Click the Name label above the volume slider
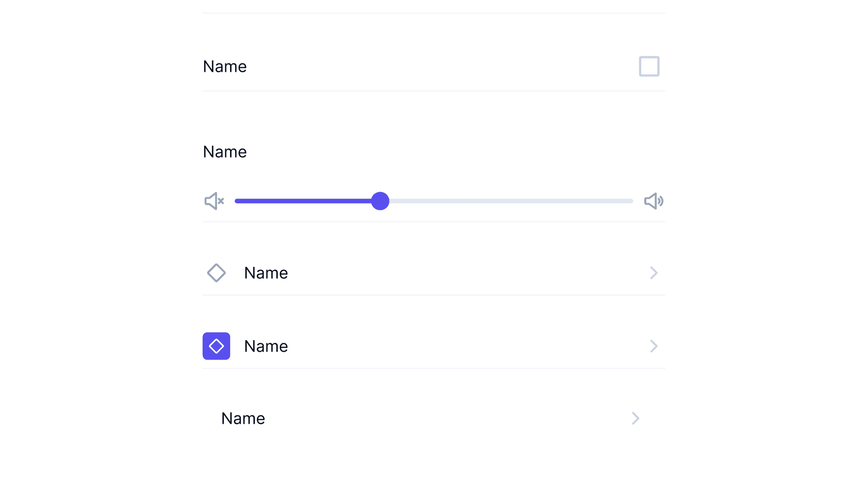 225,151
